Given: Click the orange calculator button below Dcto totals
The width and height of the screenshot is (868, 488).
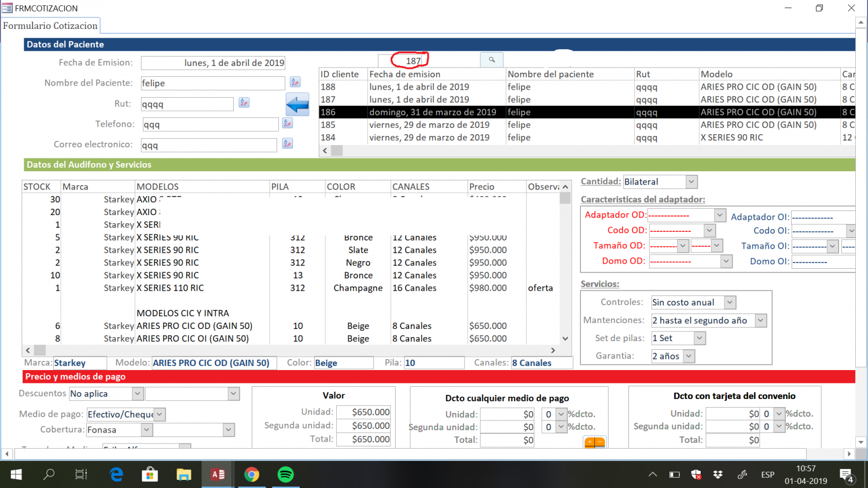Looking at the screenshot, I should coord(595,442).
